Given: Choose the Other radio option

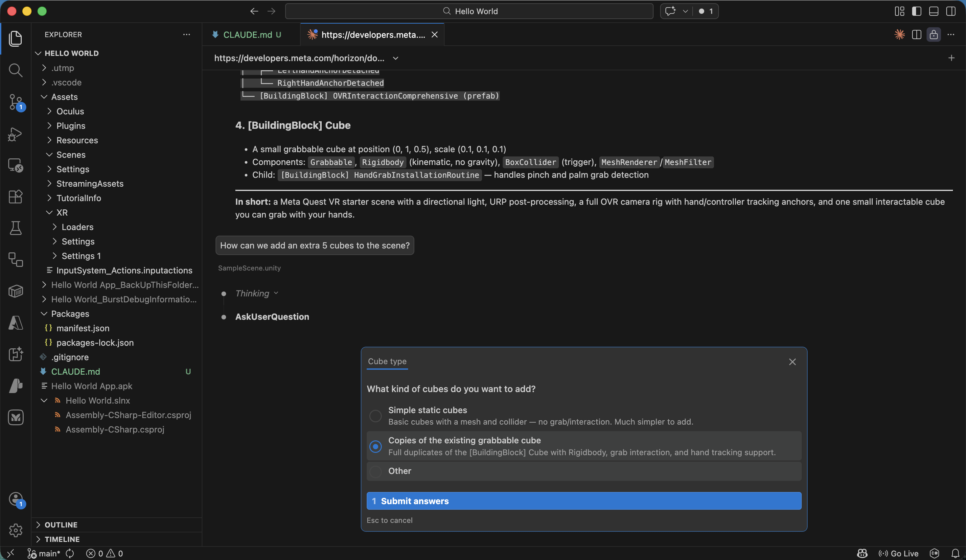Looking at the screenshot, I should pyautogui.click(x=375, y=471).
